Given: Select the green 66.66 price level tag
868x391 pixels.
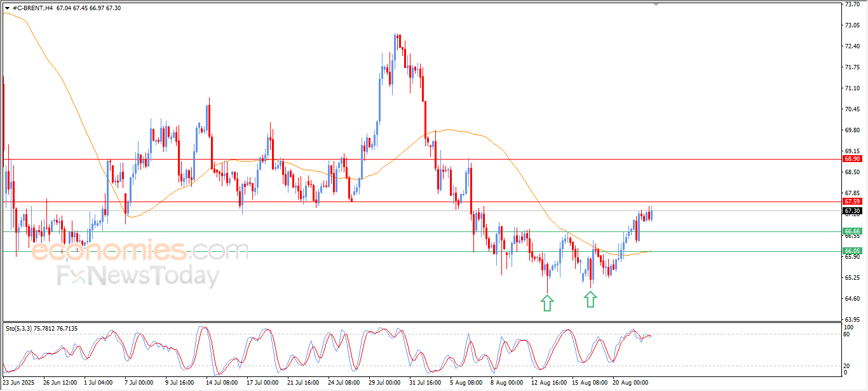Looking at the screenshot, I should [x=852, y=231].
